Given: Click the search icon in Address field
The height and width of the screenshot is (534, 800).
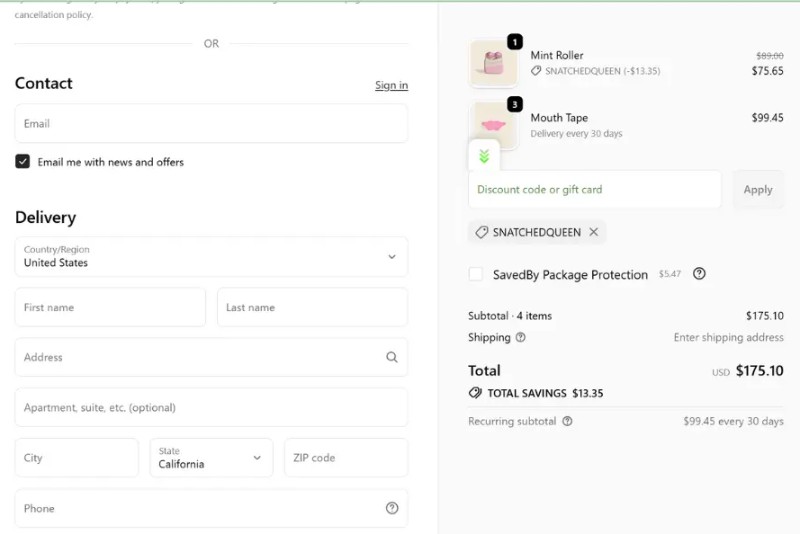Looking at the screenshot, I should point(391,357).
